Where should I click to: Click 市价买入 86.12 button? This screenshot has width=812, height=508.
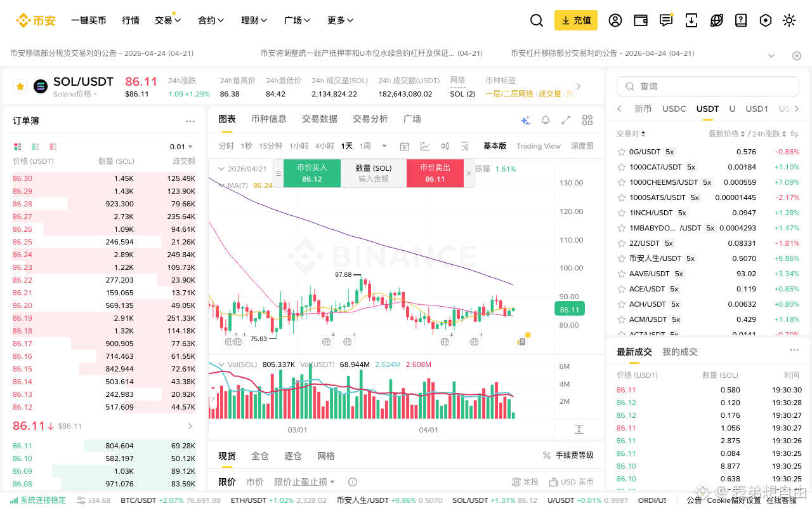tap(312, 173)
